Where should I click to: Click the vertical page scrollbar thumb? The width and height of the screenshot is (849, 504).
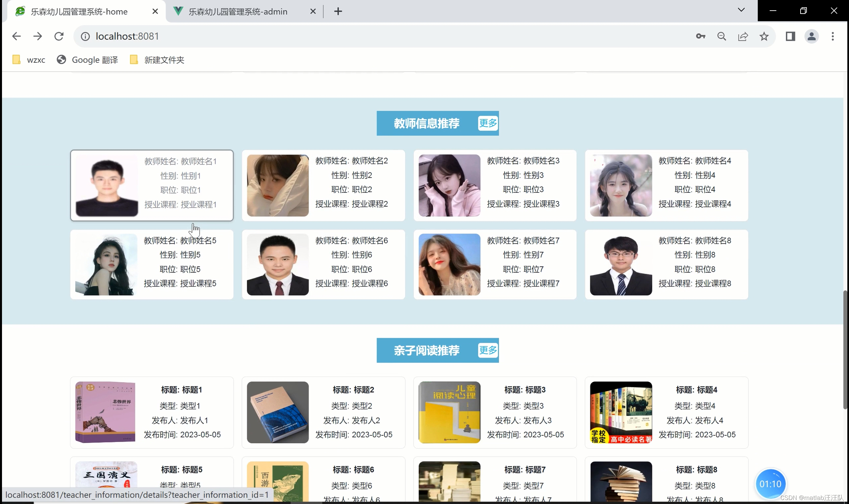(845, 350)
